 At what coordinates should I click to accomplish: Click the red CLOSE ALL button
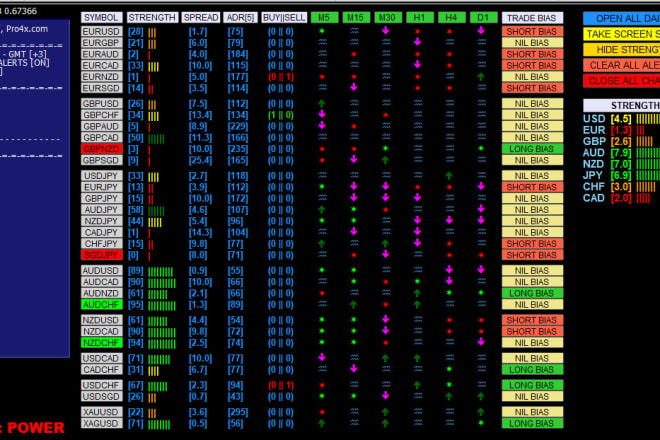[x=622, y=81]
